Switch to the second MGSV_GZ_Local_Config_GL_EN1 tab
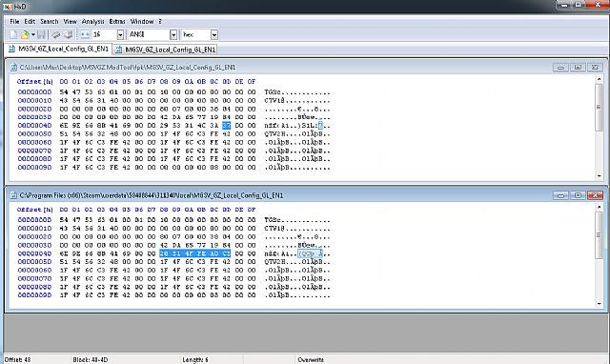 click(x=166, y=50)
